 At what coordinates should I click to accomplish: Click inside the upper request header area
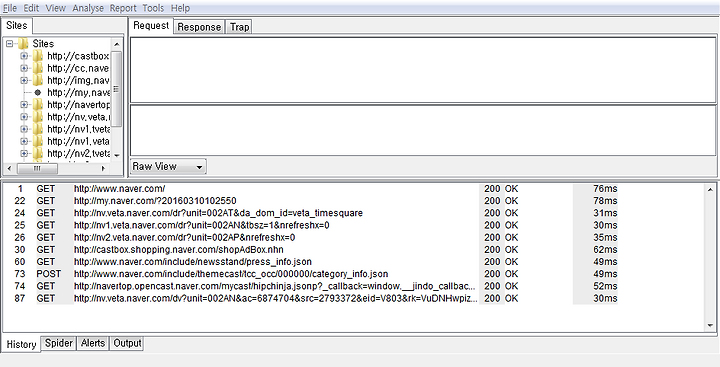click(423, 70)
